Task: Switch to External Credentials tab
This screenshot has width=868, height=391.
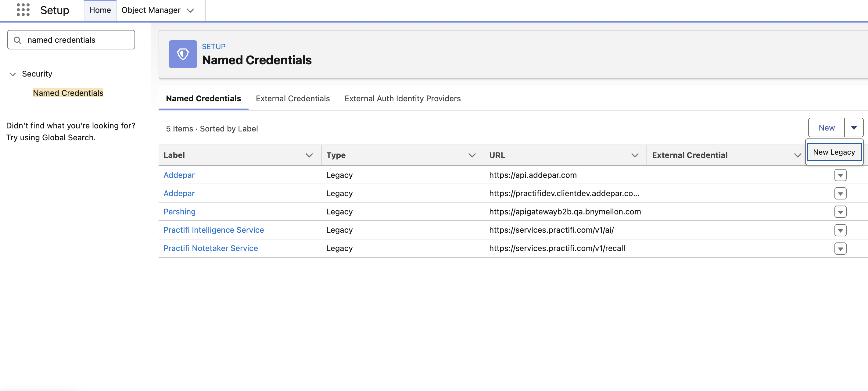Action: 292,99
